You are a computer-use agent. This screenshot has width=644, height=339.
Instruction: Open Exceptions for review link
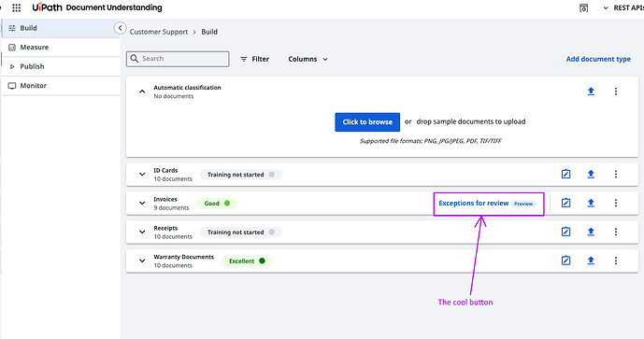(x=474, y=204)
